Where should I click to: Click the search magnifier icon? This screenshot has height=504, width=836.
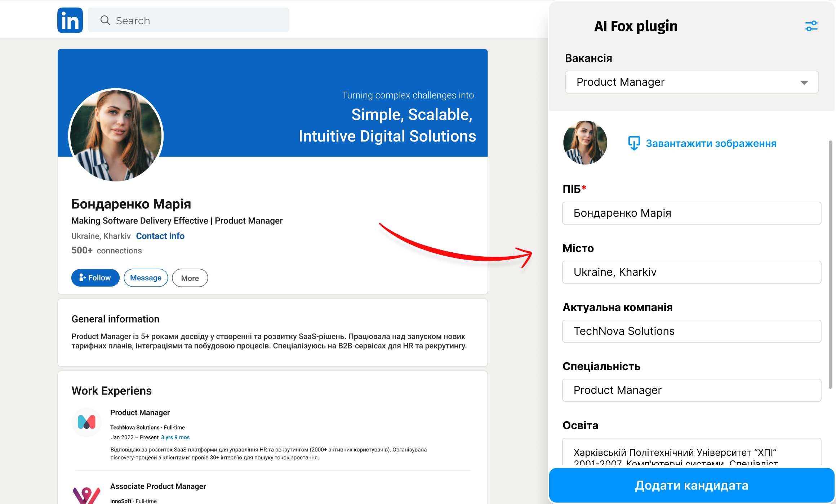[105, 20]
